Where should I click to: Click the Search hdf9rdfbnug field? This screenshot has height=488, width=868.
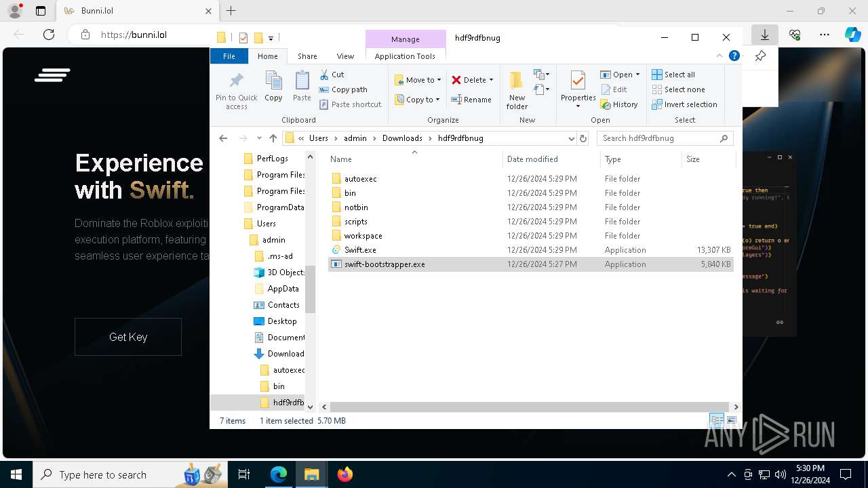[665, 138]
